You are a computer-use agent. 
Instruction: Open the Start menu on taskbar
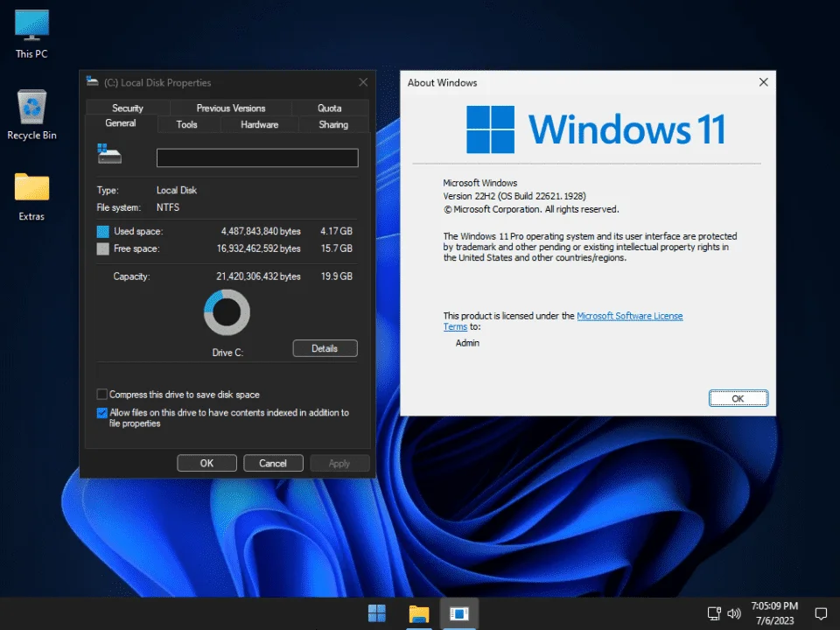(x=376, y=613)
